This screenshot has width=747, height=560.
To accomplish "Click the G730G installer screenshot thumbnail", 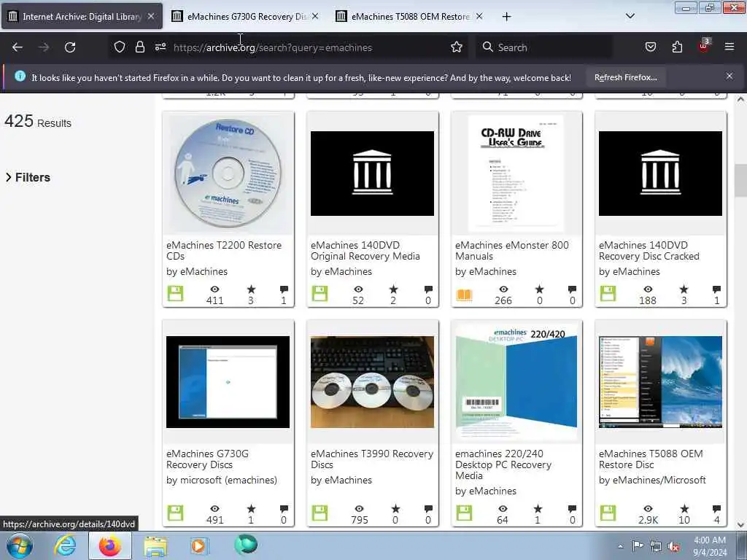I will coord(228,382).
